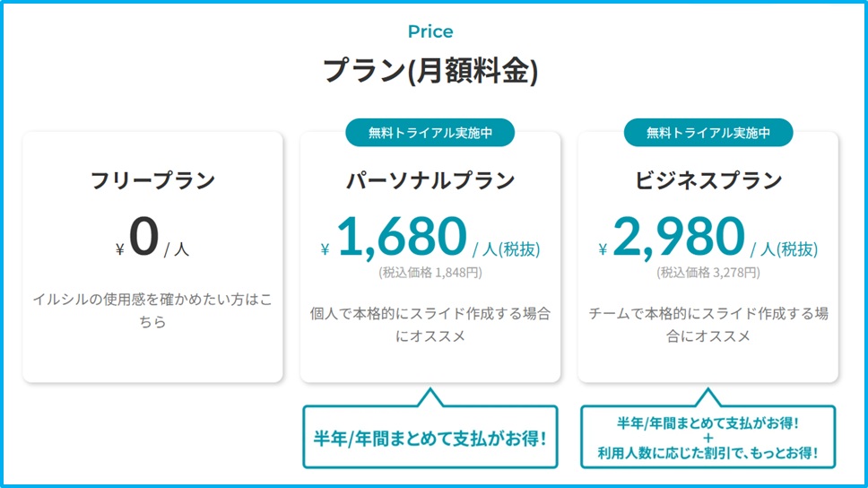
Task: Click the プラン(月額料金) title
Action: click(430, 72)
